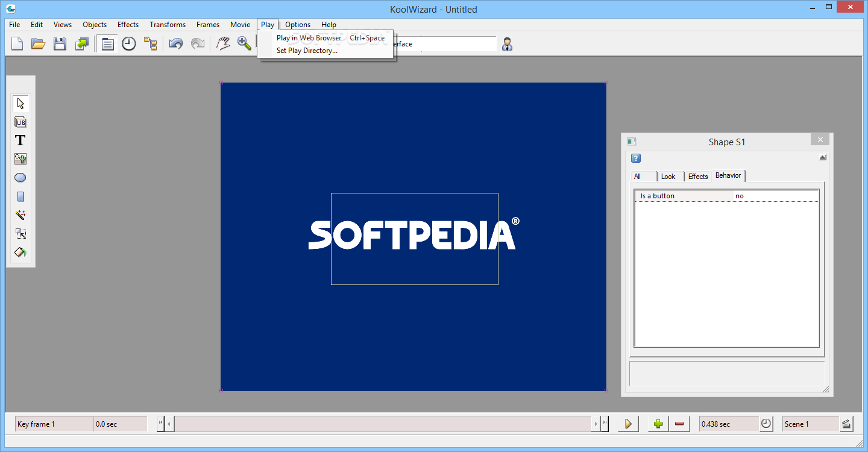Jump to the last frame on the timeline
868x452 pixels.
tap(605, 424)
